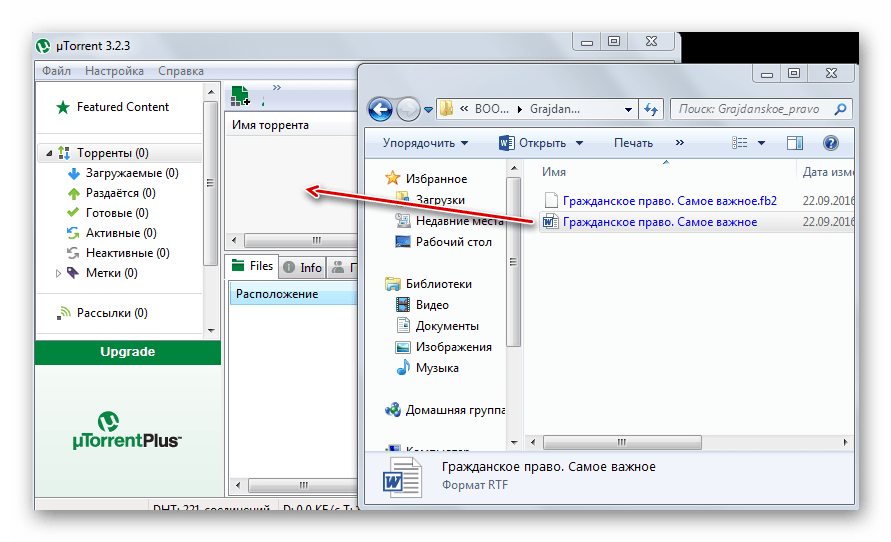Open Featured Content star item
The image size is (891, 542).
(113, 107)
